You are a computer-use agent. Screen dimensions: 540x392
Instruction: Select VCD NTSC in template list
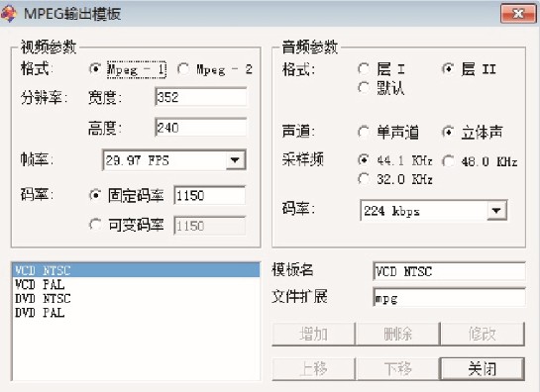coord(136,270)
